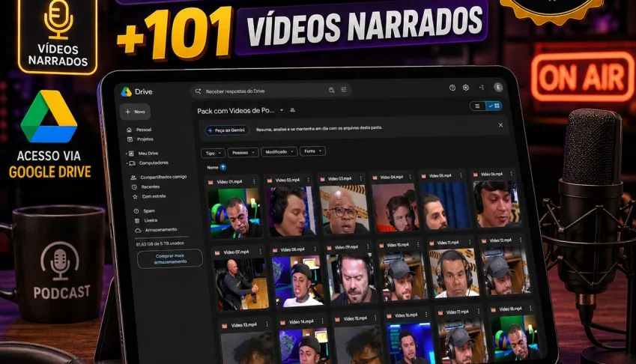Screen dimensions: 636x364
Task: Click '81,63 GB de 5 TB usados' text
Action: point(160,243)
